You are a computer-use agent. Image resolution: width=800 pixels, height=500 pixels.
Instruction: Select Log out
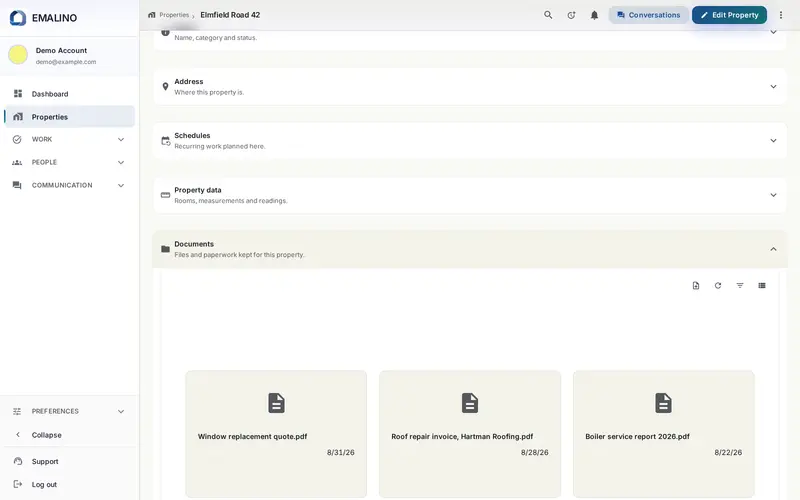[x=69, y=484]
